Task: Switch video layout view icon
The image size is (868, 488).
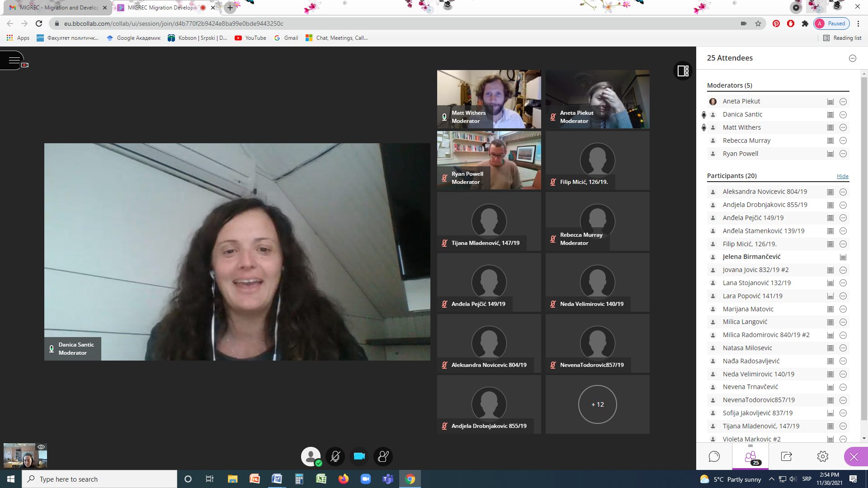Action: 683,71
